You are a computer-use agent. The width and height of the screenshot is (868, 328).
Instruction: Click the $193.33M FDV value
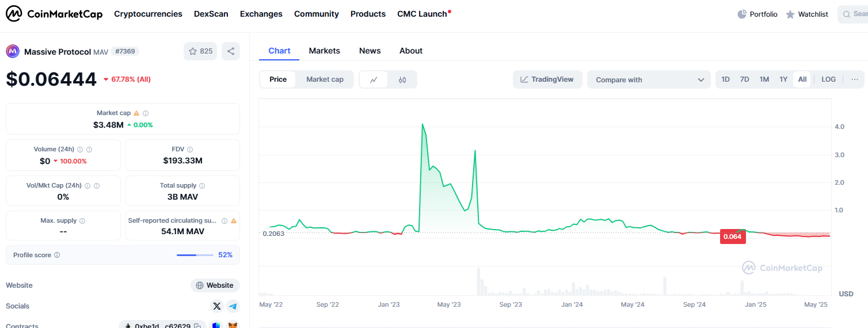click(183, 161)
